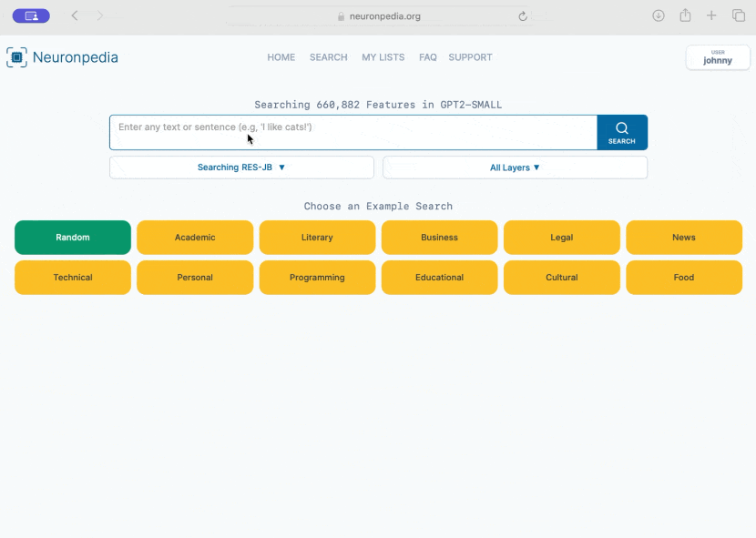756x538 pixels.
Task: Choose the Literary example search
Action: pyautogui.click(x=317, y=238)
